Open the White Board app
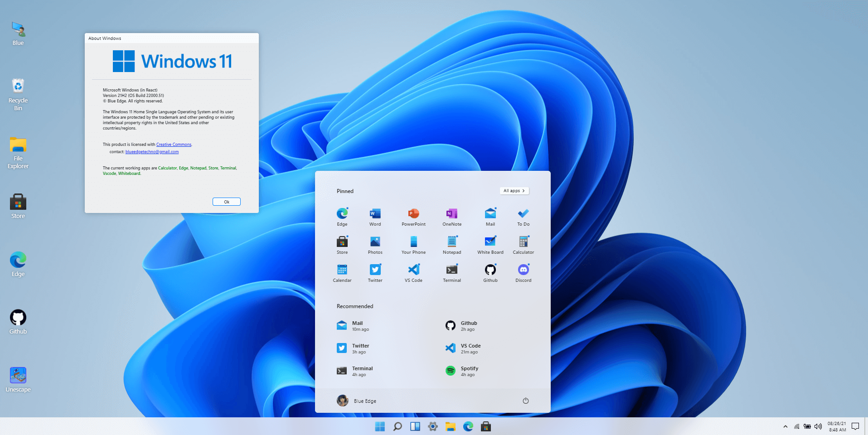Viewport: 868px width, 435px height. coord(490,245)
